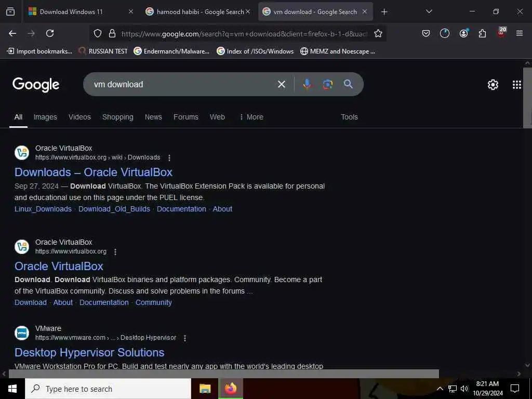Bookmark this page with star icon
This screenshot has height=399, width=532.
click(378, 33)
